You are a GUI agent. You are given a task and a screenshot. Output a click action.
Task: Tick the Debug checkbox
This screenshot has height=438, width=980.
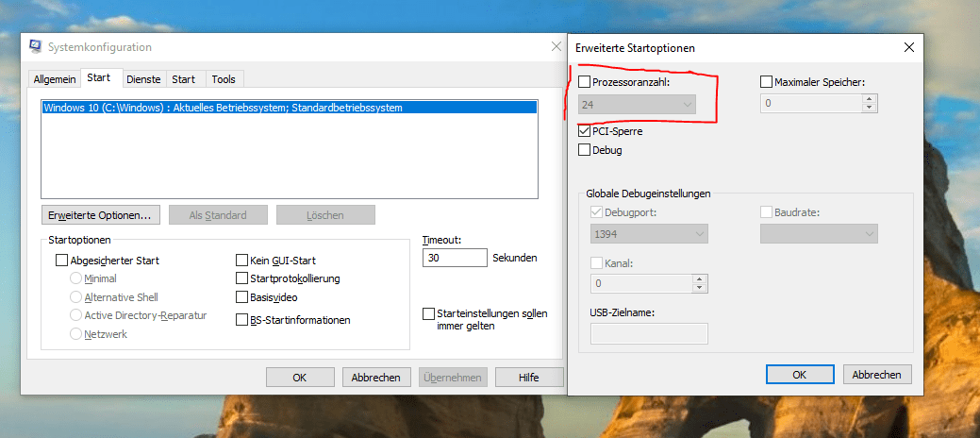[585, 149]
